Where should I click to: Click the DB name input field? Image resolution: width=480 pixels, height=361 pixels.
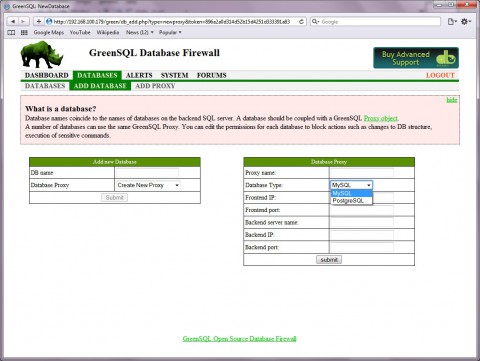coord(147,172)
